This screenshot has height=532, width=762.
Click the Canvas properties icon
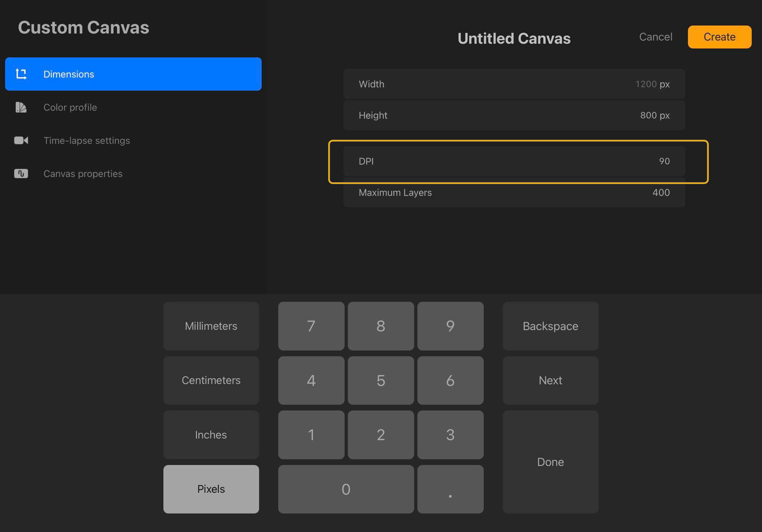[21, 174]
